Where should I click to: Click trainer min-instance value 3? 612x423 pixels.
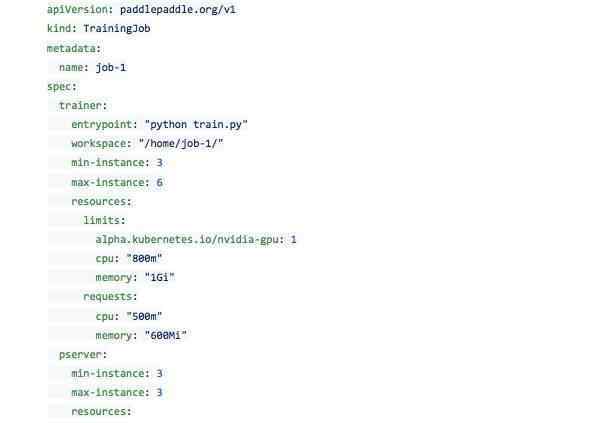[x=159, y=163]
